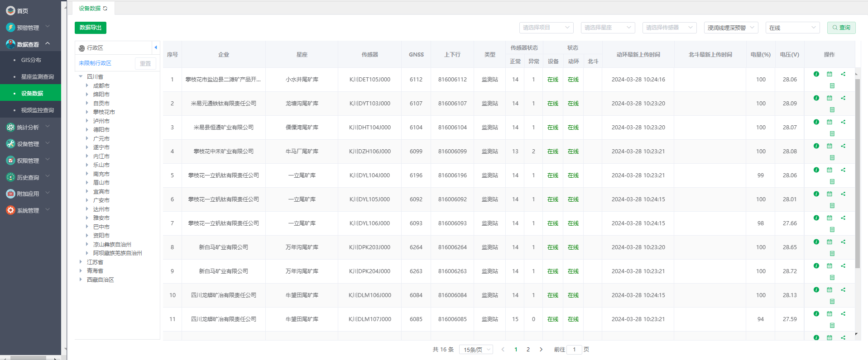Click the table vertical scrollbar
868x360 pixels.
pos(857,174)
